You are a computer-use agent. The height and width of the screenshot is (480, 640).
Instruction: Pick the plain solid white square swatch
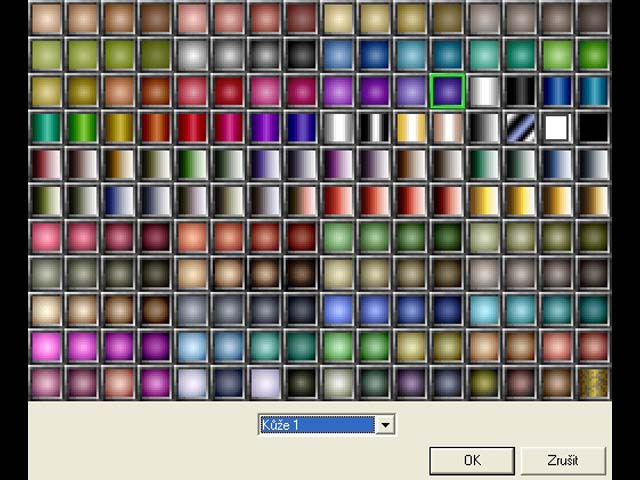557,127
